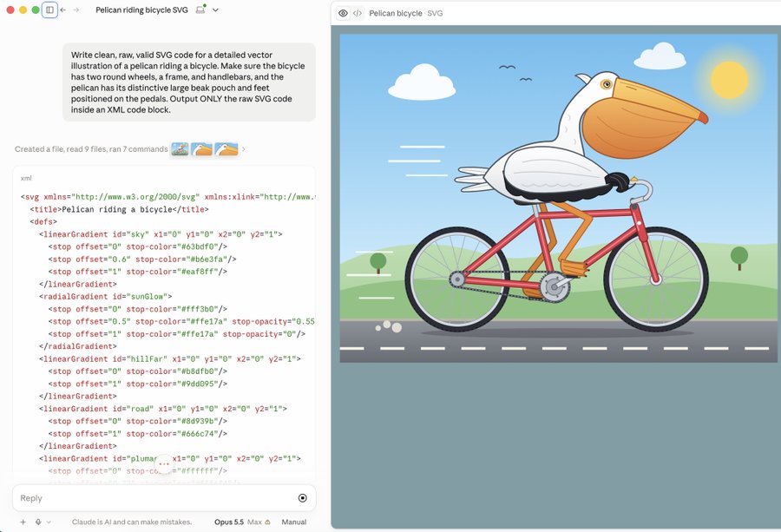This screenshot has height=532, width=781.
Task: Switch to the preview eye view
Action: click(343, 13)
